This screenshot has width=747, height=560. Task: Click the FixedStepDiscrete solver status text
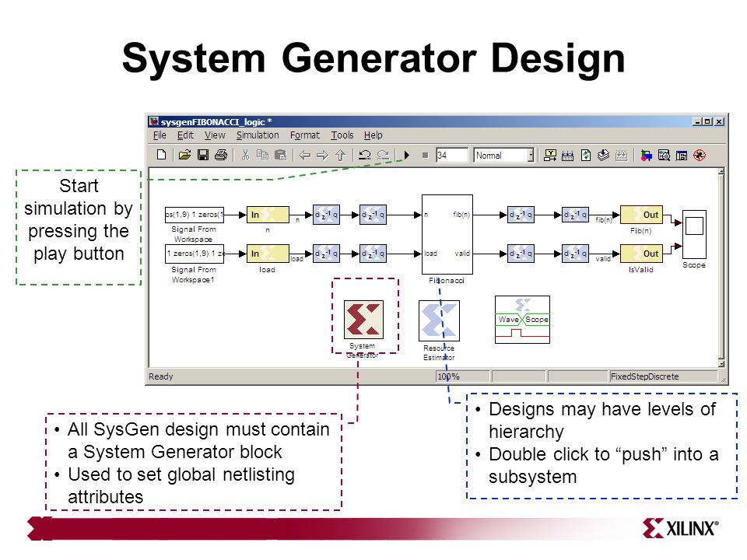(x=644, y=376)
